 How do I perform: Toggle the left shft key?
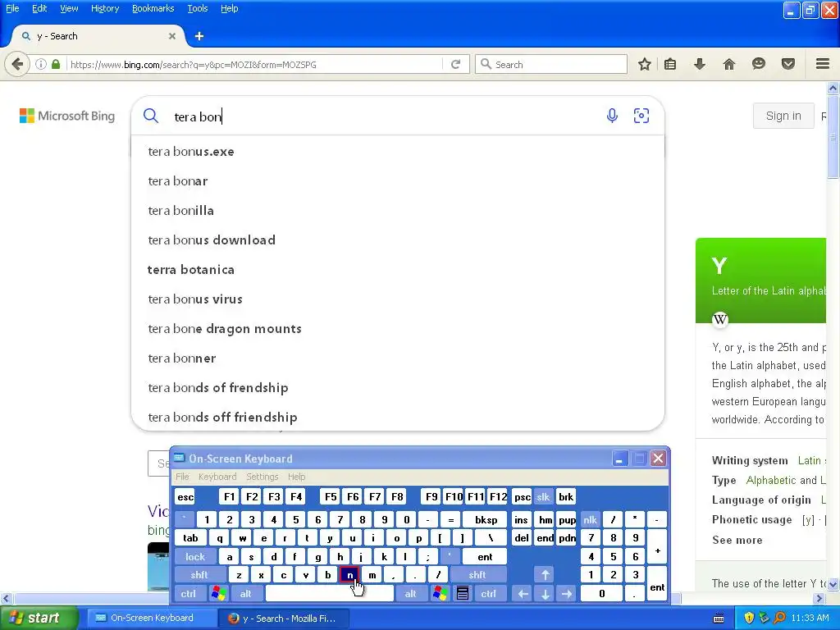pyautogui.click(x=199, y=575)
